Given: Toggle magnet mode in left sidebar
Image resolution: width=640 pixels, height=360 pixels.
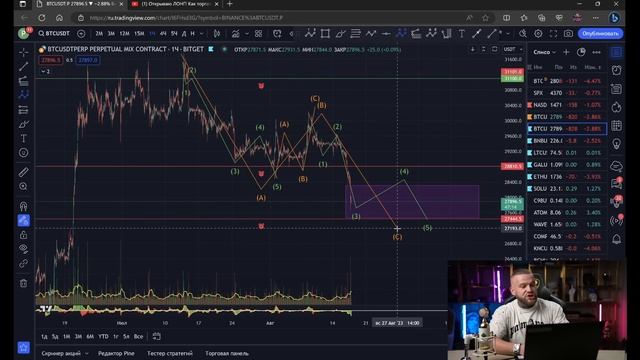Looking at the screenshot, I should [23, 206].
